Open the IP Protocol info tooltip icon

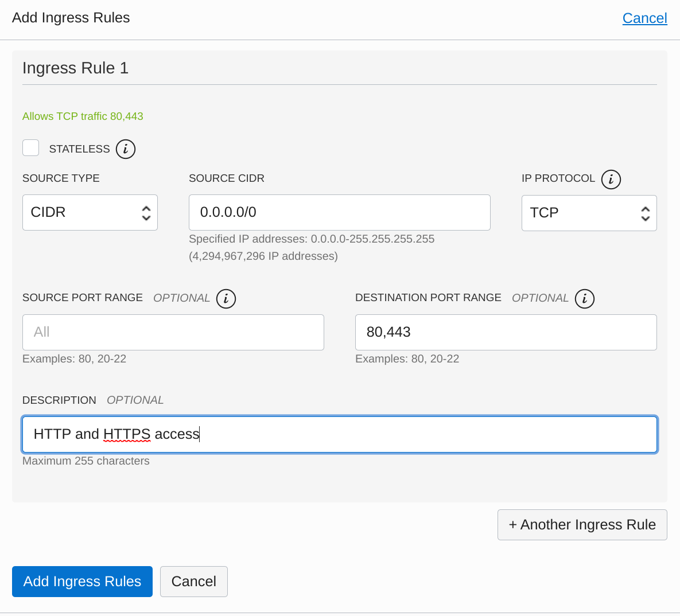coord(611,179)
